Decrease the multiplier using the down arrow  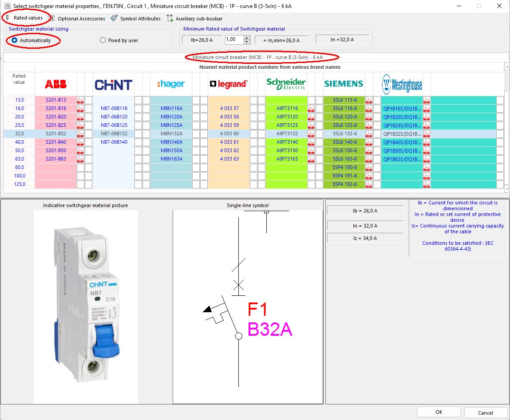(246, 42)
